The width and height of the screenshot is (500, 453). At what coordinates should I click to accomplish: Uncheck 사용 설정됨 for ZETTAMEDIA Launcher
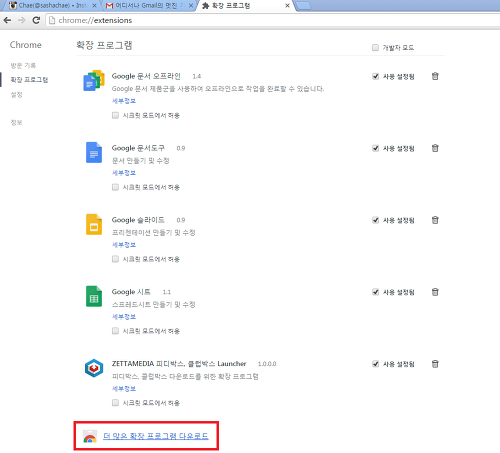[375, 364]
